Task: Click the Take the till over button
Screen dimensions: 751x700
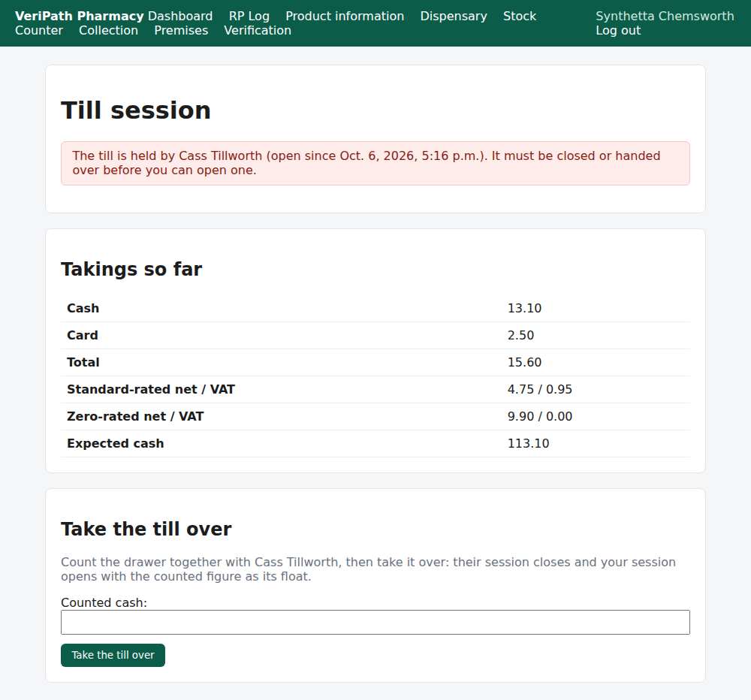Action: click(113, 655)
